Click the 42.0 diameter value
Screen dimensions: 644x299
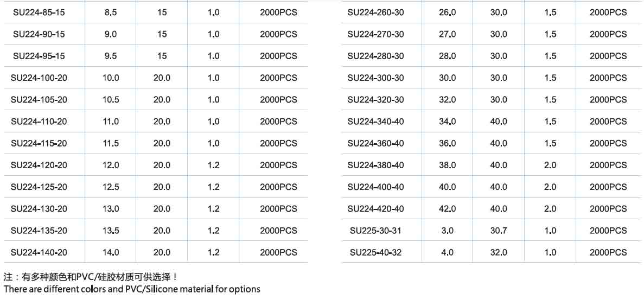pos(447,208)
